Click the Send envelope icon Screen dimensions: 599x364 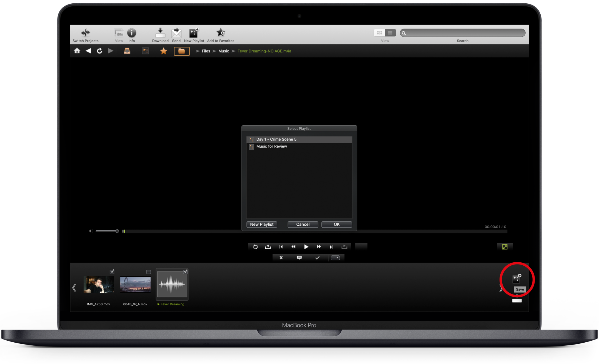(176, 33)
